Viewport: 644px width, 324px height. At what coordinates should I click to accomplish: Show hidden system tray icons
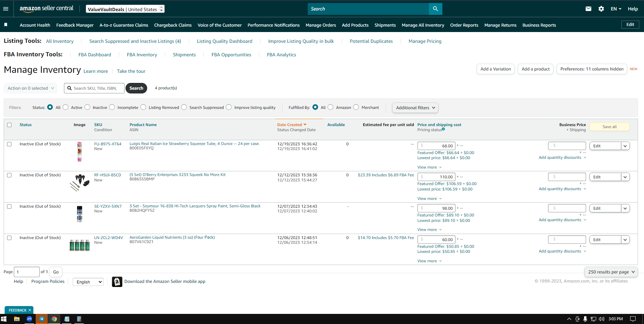(569, 319)
